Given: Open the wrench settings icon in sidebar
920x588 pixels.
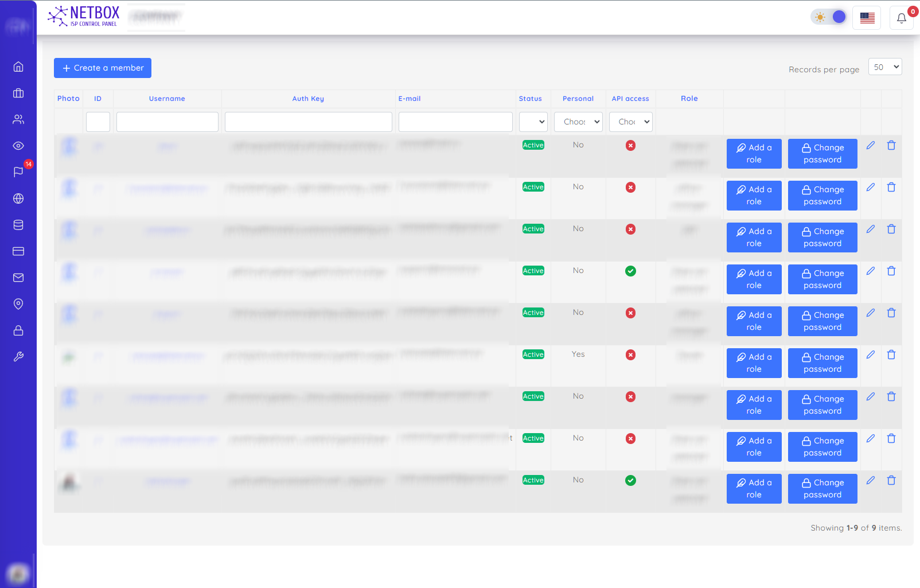Looking at the screenshot, I should coord(18,357).
